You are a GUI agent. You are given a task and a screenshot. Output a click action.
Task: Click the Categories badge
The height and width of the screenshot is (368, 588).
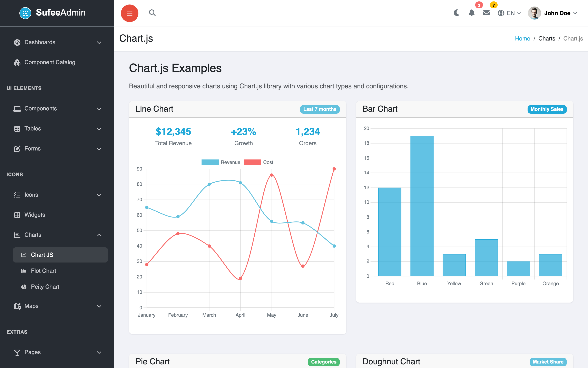[324, 362]
